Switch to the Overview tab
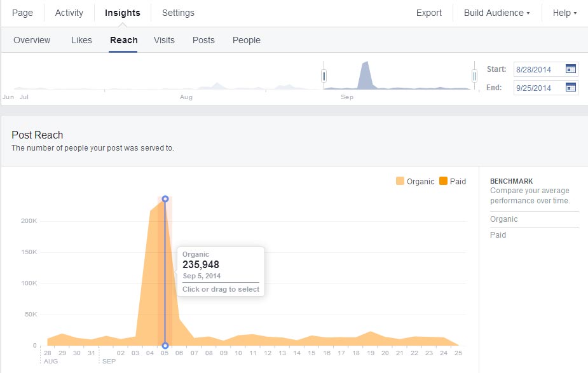This screenshot has width=588, height=373. click(x=32, y=40)
